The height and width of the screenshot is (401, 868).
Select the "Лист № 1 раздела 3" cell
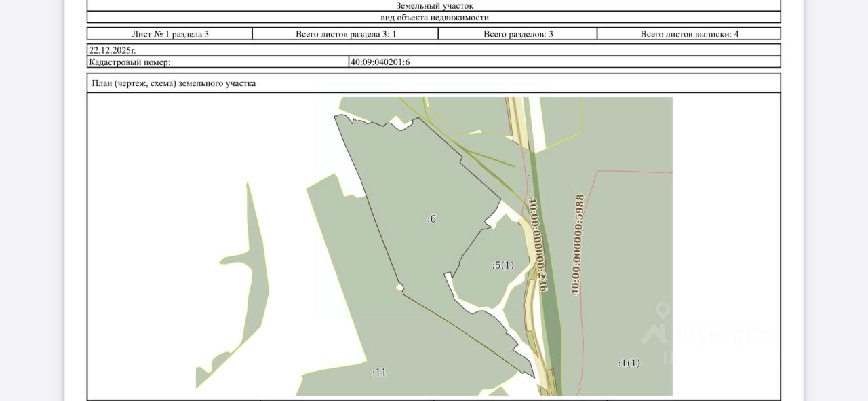(170, 33)
